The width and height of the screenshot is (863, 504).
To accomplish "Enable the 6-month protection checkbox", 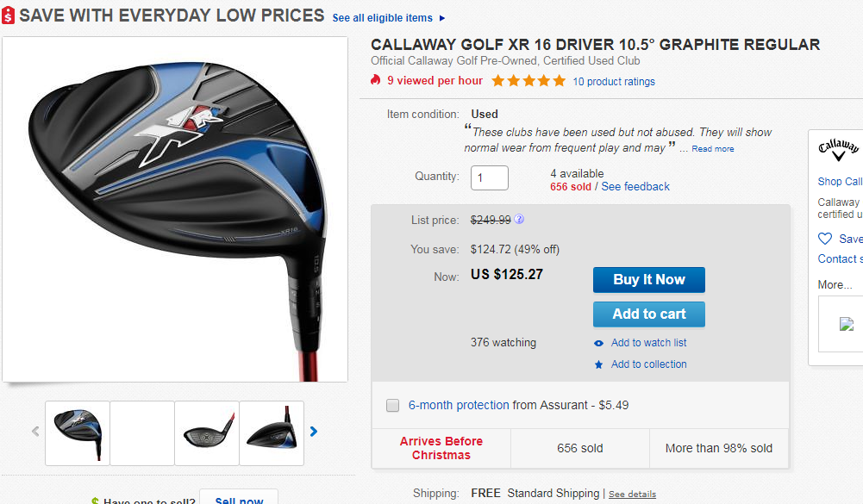I will tap(393, 405).
